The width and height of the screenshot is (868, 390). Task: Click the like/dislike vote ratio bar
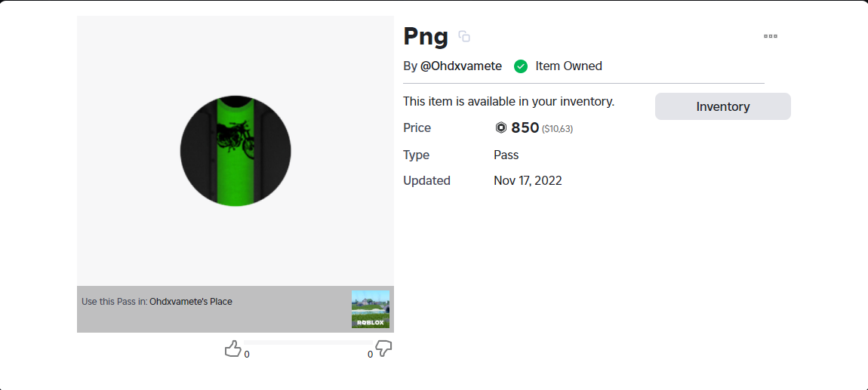[x=308, y=342]
